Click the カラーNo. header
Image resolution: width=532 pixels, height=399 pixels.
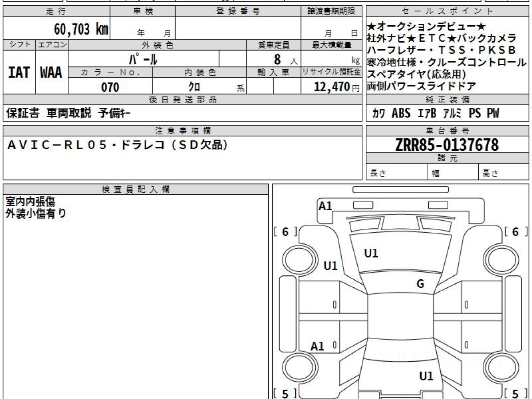(110, 72)
